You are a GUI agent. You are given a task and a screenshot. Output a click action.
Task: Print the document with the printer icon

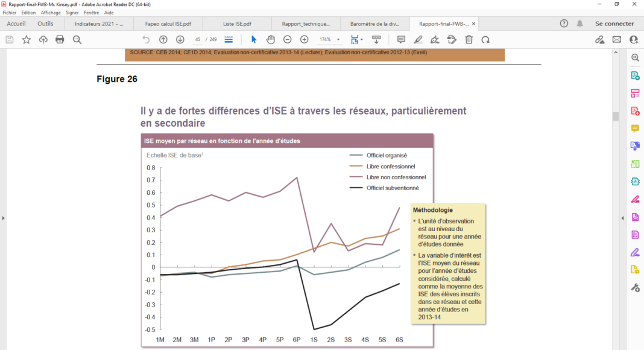(x=60, y=39)
